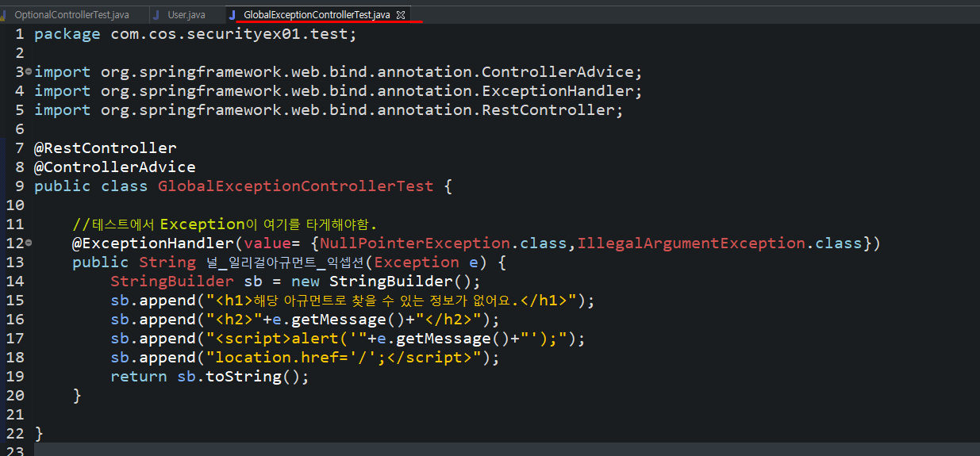
Task: Click the Java file icon on User.java tab
Action: coord(157,15)
